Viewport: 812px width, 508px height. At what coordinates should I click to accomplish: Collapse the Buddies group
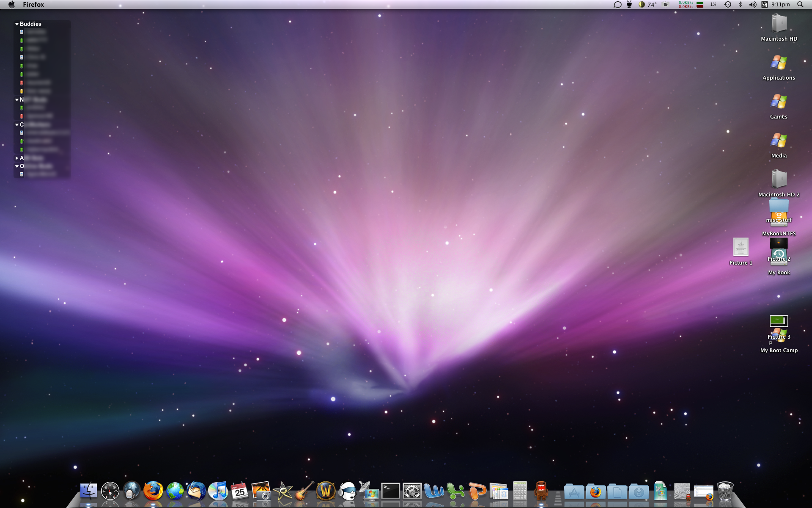[x=17, y=24]
